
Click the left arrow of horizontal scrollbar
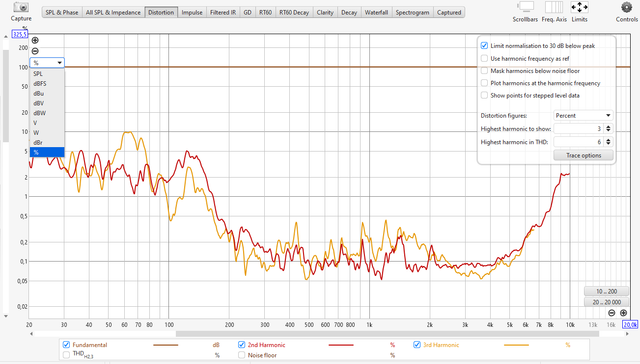(x=31, y=334)
